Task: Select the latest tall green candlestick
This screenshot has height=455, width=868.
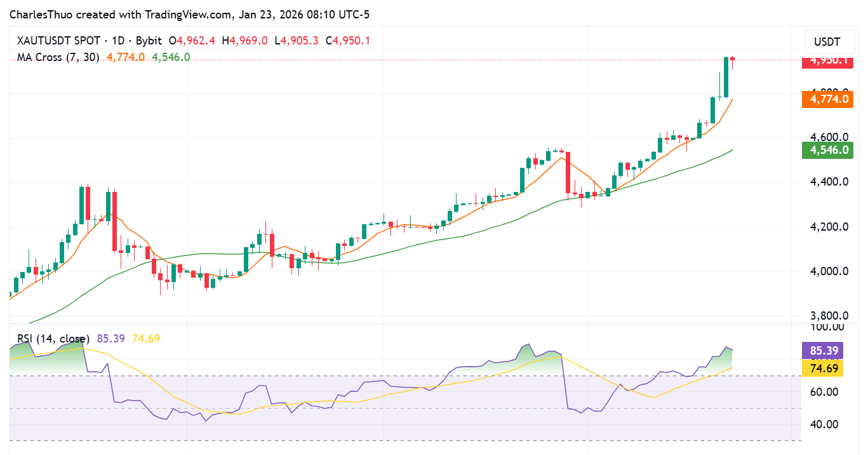Action: click(725, 76)
